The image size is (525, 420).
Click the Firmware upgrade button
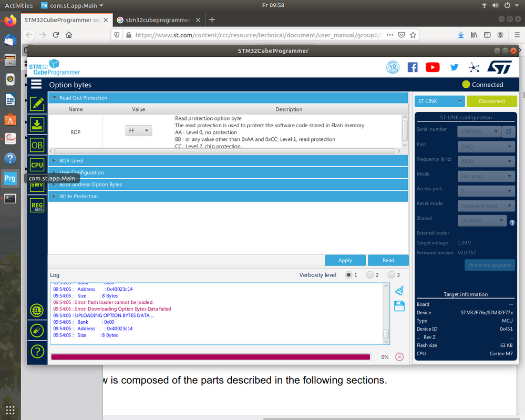coord(489,265)
